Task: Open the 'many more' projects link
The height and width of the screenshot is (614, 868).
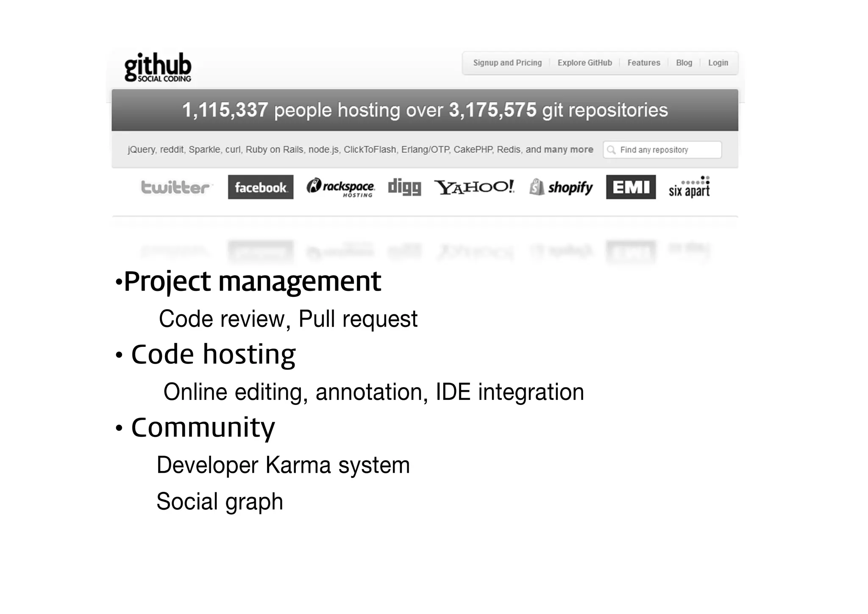Action: point(568,150)
